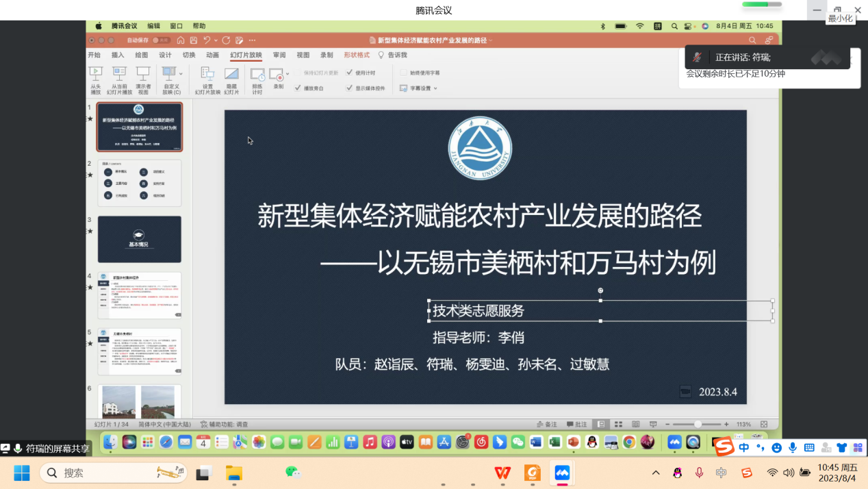Click the 从头播放 play from start icon
The height and width of the screenshot is (489, 868).
pos(96,73)
